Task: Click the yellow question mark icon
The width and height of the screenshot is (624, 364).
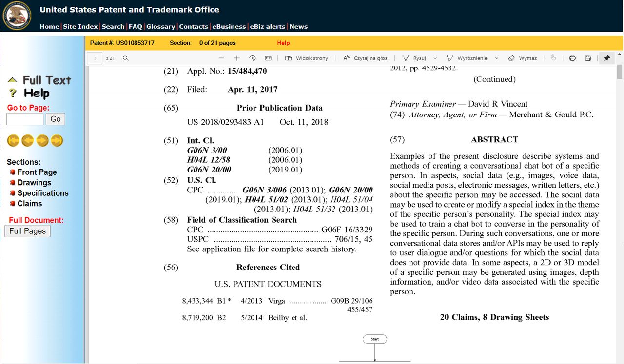Action: click(13, 93)
